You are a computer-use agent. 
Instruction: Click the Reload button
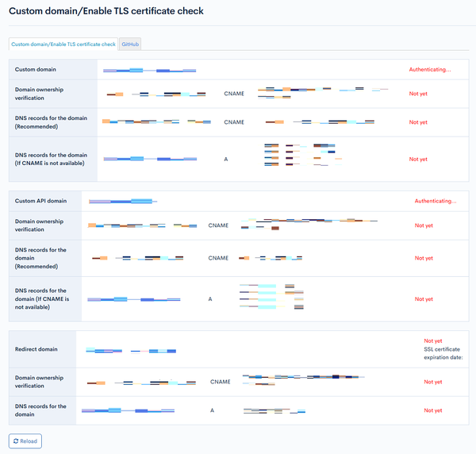25,441
